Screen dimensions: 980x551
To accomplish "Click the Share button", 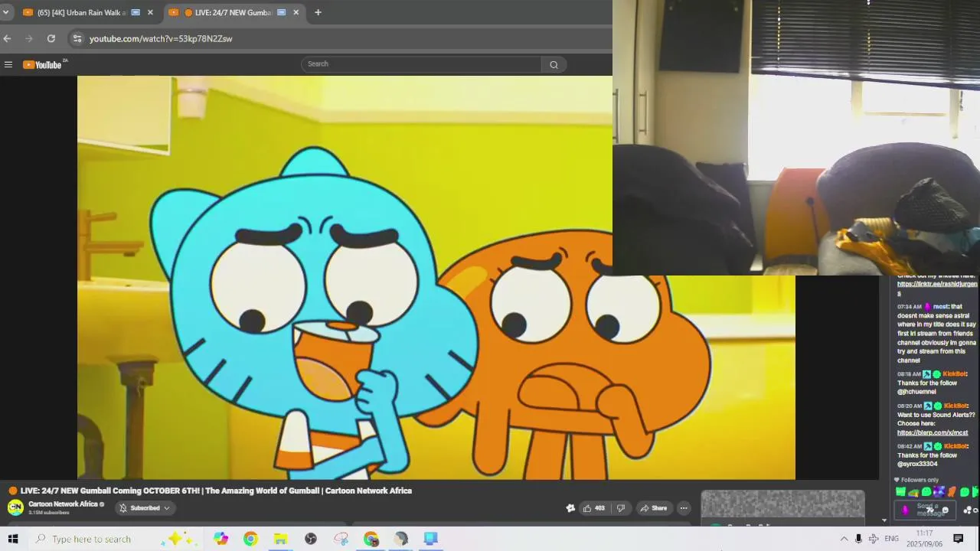I will [x=654, y=508].
